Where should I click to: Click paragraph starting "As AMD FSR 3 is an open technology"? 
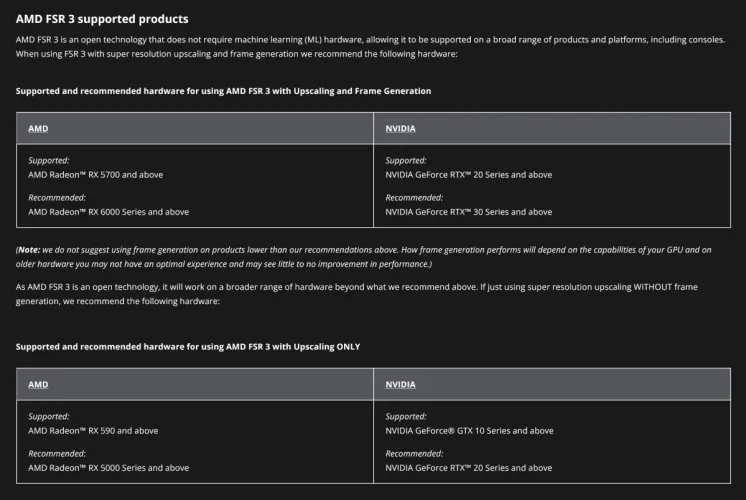(364, 294)
